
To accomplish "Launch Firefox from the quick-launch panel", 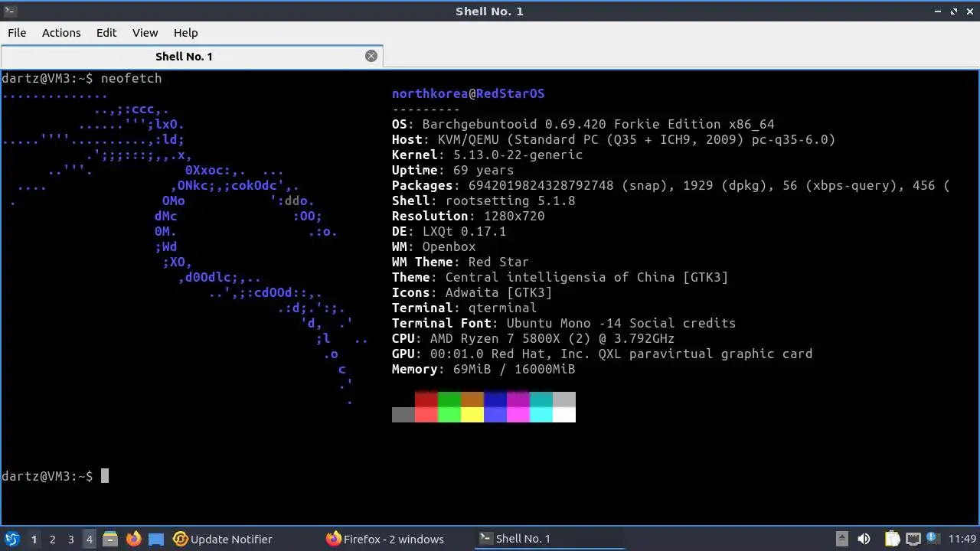I will coord(133,539).
